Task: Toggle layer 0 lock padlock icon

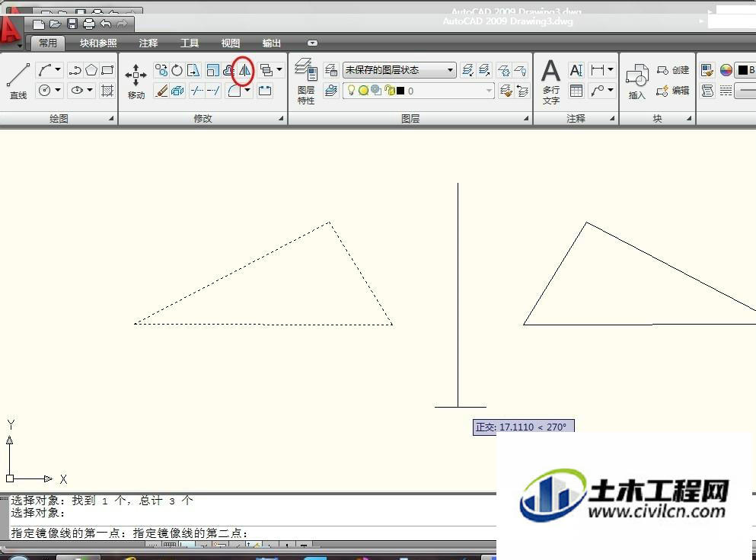Action: click(x=390, y=91)
